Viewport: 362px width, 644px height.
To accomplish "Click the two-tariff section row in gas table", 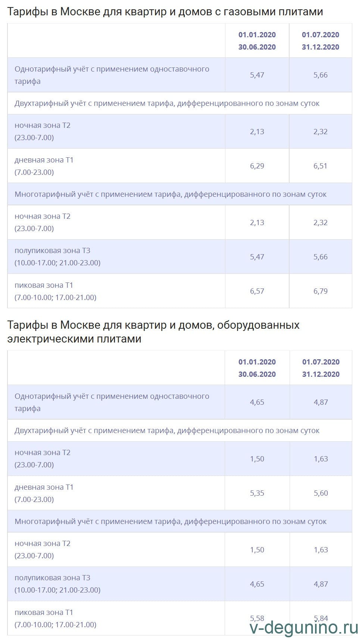I will pos(167,103).
